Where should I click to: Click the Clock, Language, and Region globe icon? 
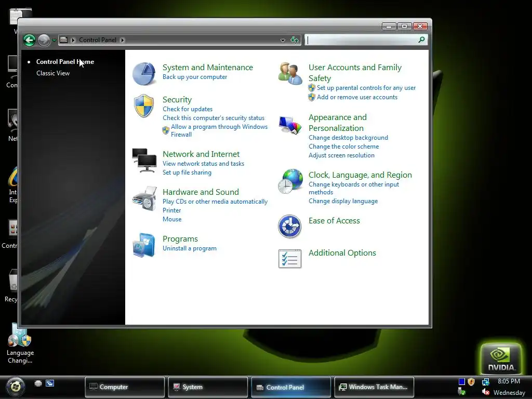[x=290, y=181]
